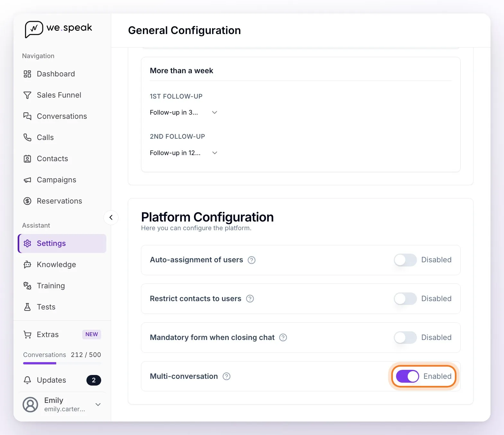Image resolution: width=504 pixels, height=435 pixels.
Task: Click the emily.carter... email text
Action: click(65, 409)
